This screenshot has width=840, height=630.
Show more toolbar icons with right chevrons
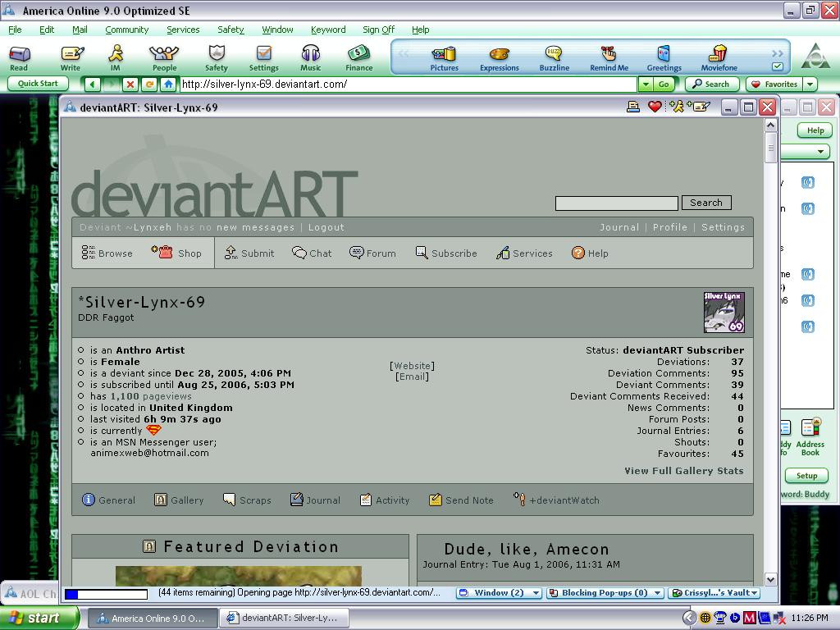778,53
